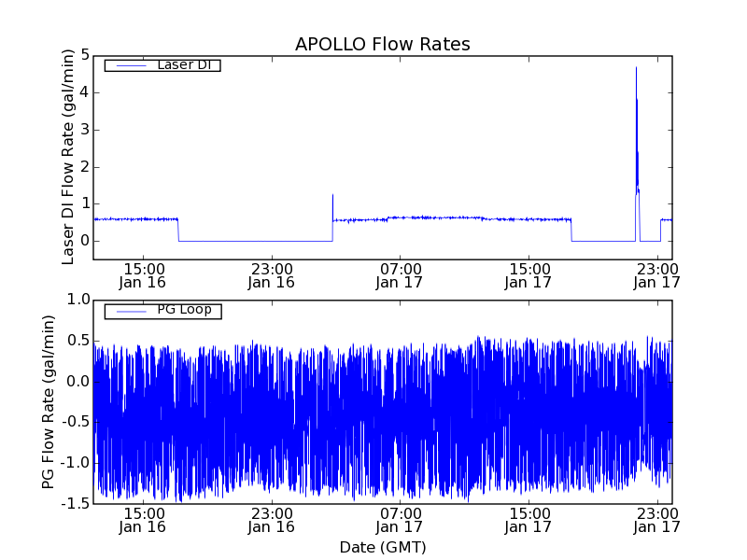Click the y-axis tick label "4"
The width and height of the screenshot is (747, 560).
pyautogui.click(x=85, y=91)
